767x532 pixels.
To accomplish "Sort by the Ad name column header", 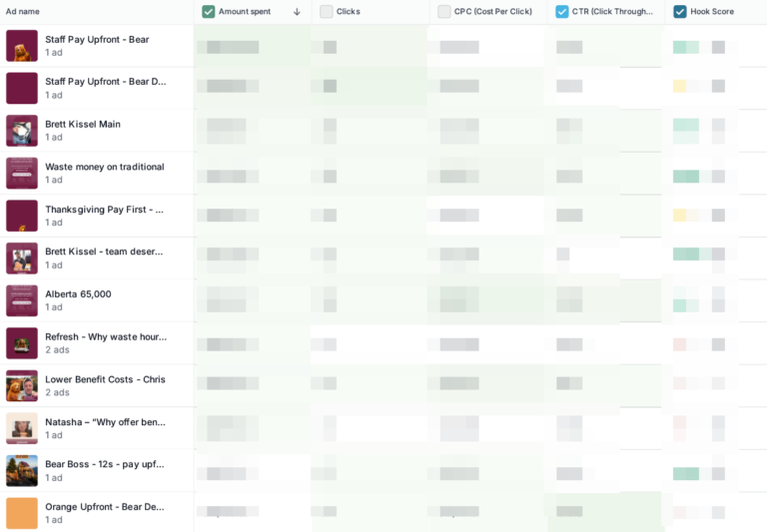I will point(23,11).
